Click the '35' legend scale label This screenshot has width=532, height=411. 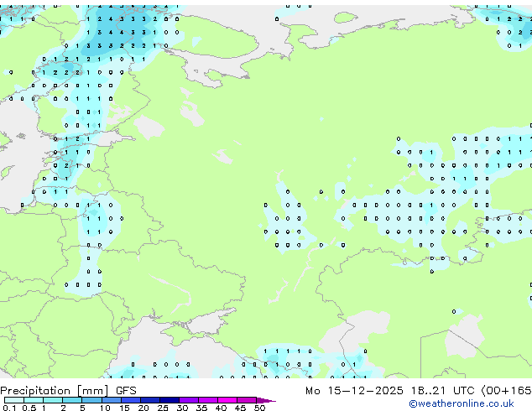tap(201, 408)
